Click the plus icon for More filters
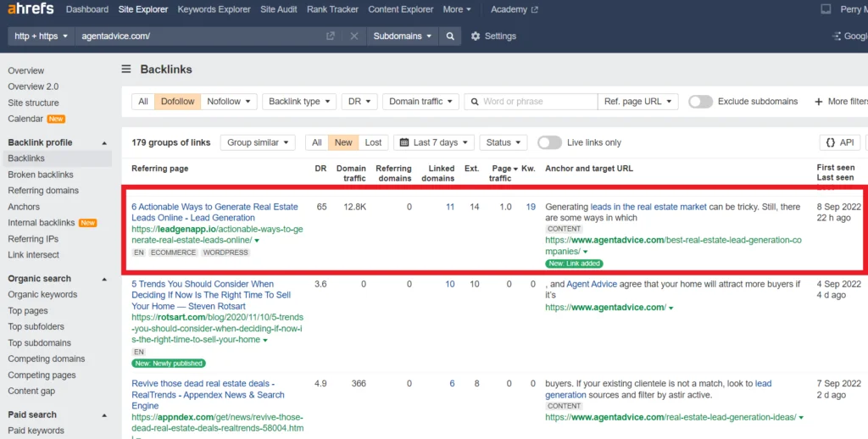Image resolution: width=868 pixels, height=439 pixels. point(818,102)
